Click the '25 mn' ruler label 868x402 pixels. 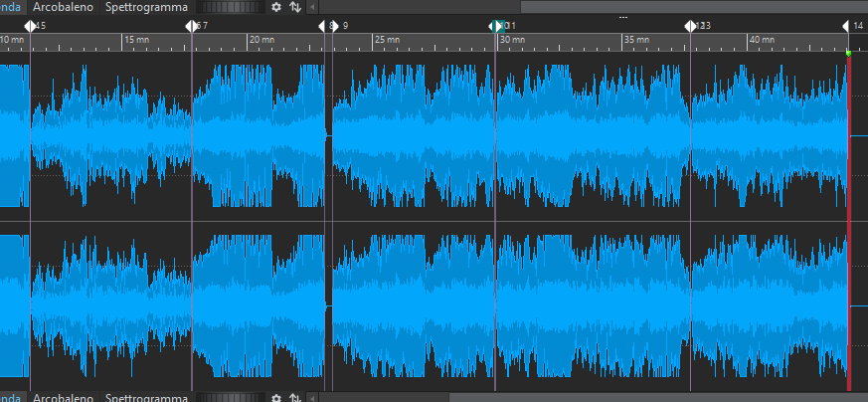coord(387,40)
